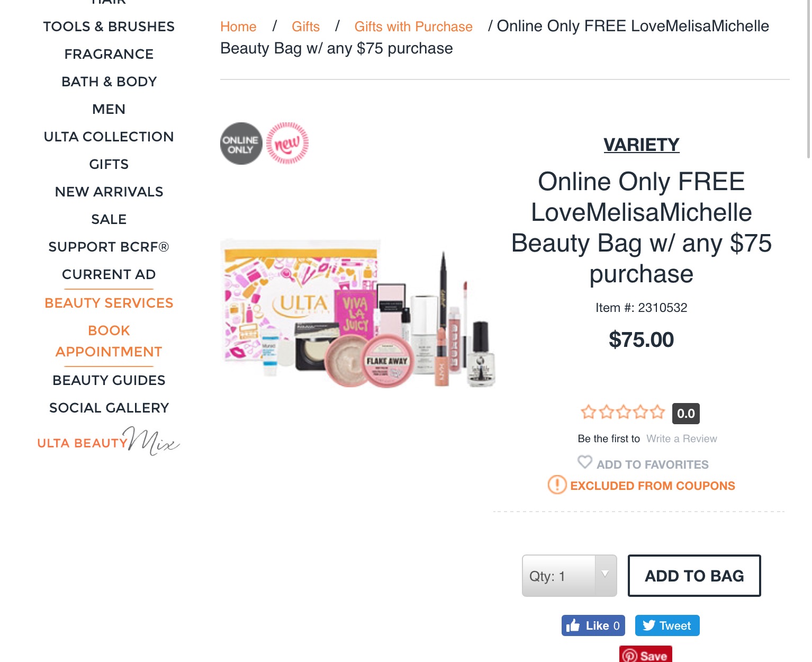The width and height of the screenshot is (812, 662).
Task: Click the heart icon for favorites
Action: 585,462
